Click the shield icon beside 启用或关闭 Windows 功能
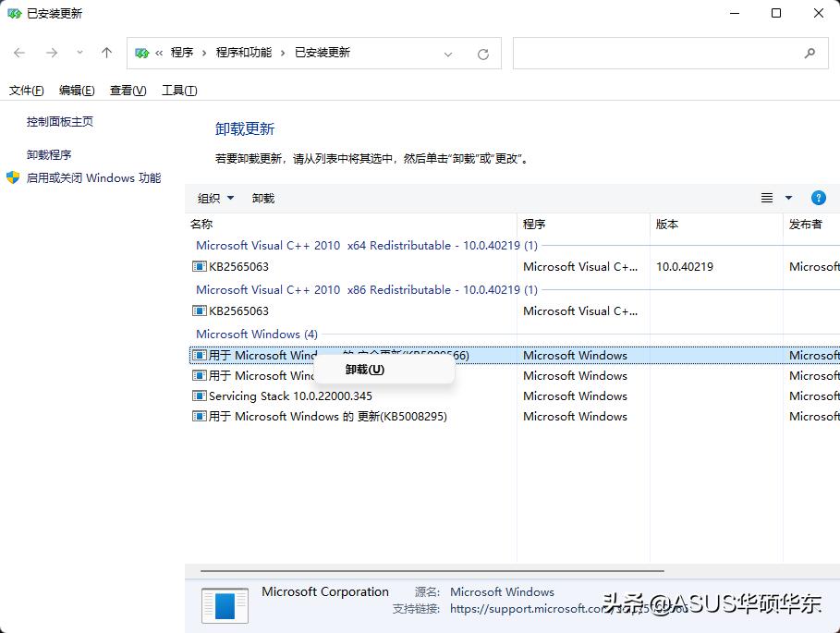The height and width of the screenshot is (633, 840). [x=12, y=177]
